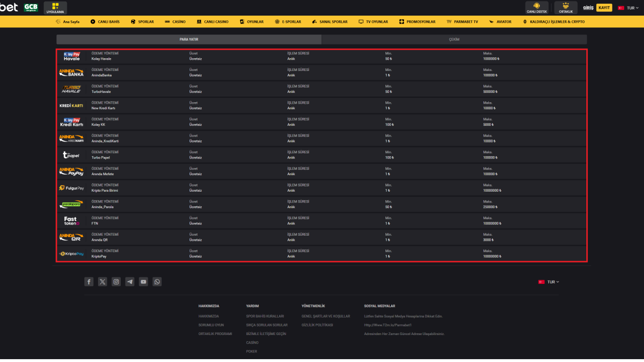Select the Para Yatır tab

tap(188, 40)
